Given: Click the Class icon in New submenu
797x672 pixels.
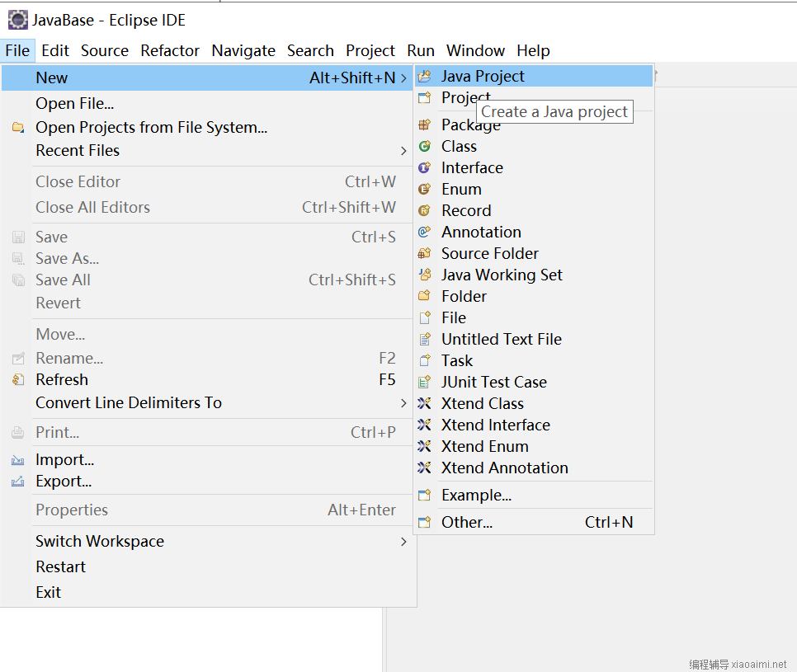Looking at the screenshot, I should click(x=425, y=147).
